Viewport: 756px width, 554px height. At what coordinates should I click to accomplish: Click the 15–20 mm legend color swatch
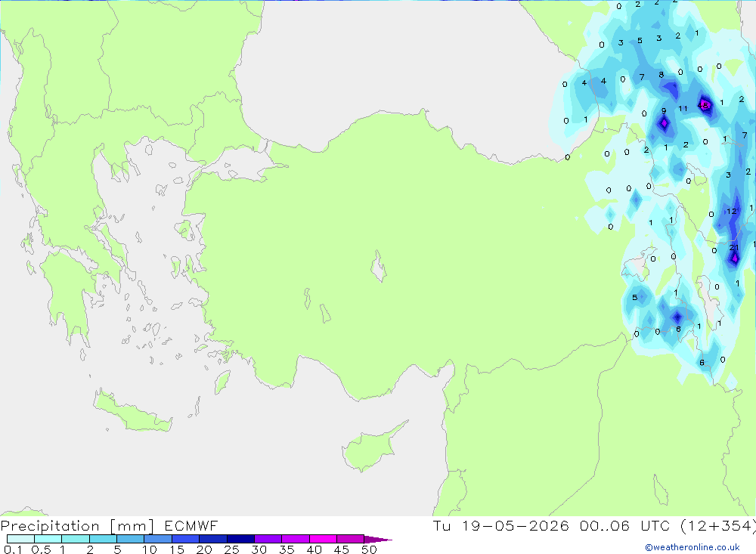coord(186,539)
